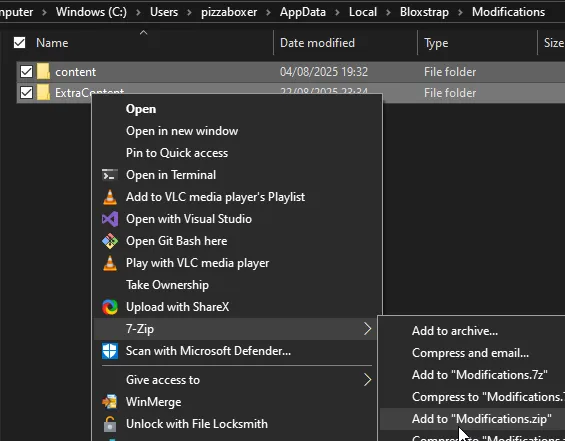565x441 pixels.
Task: Choose Open from the context menu
Action: pos(237,109)
